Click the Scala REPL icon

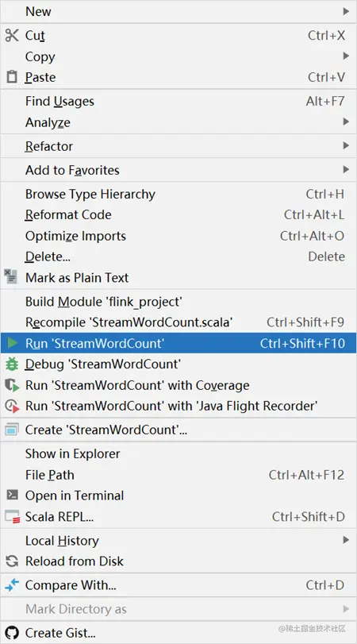tap(13, 517)
